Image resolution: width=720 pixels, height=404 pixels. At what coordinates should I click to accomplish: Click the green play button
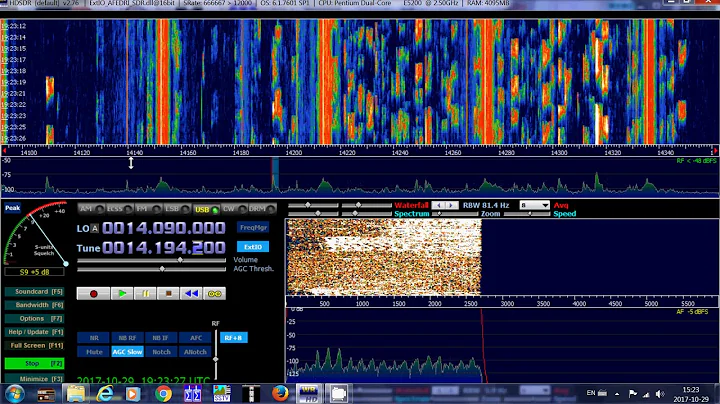122,294
